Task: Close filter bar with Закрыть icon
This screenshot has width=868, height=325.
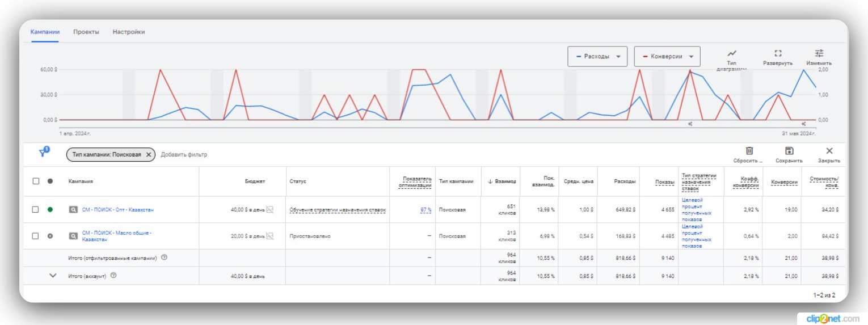Action: [x=829, y=151]
